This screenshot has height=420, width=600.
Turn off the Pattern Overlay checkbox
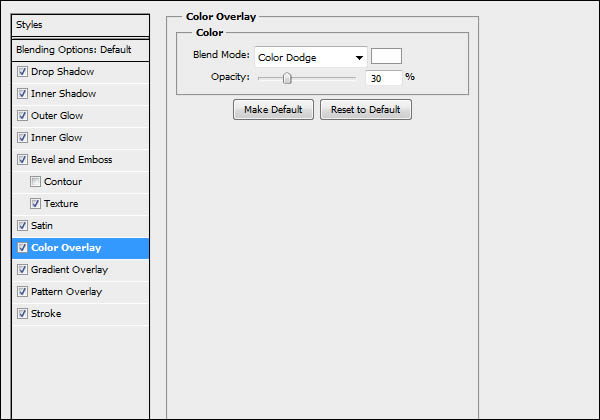[x=22, y=292]
